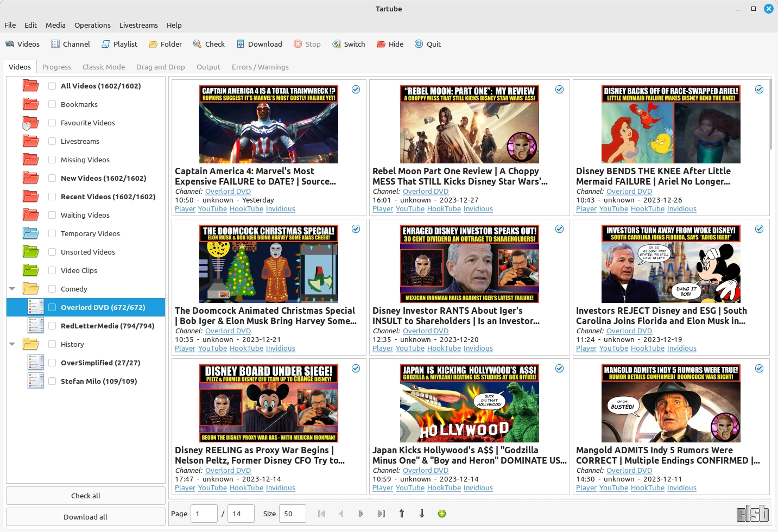Check the box beside Temporary Videos
Image resolution: width=778 pixels, height=532 pixels.
[x=52, y=233]
